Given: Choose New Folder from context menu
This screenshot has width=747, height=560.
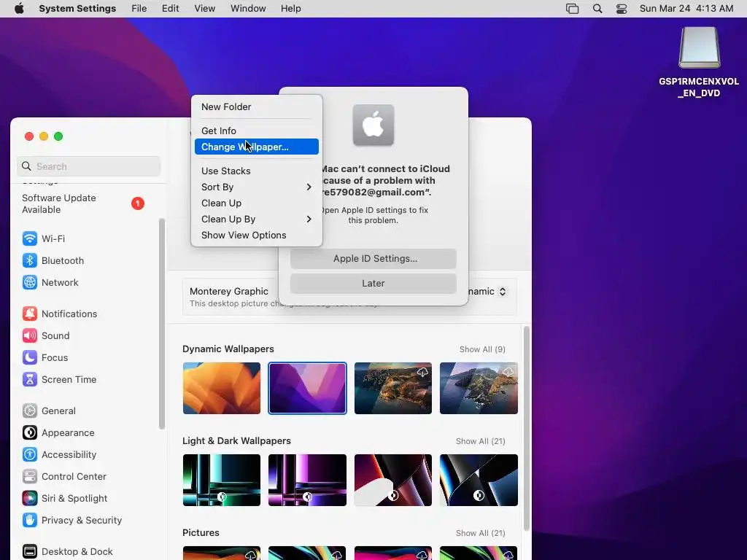Looking at the screenshot, I should point(256,106).
